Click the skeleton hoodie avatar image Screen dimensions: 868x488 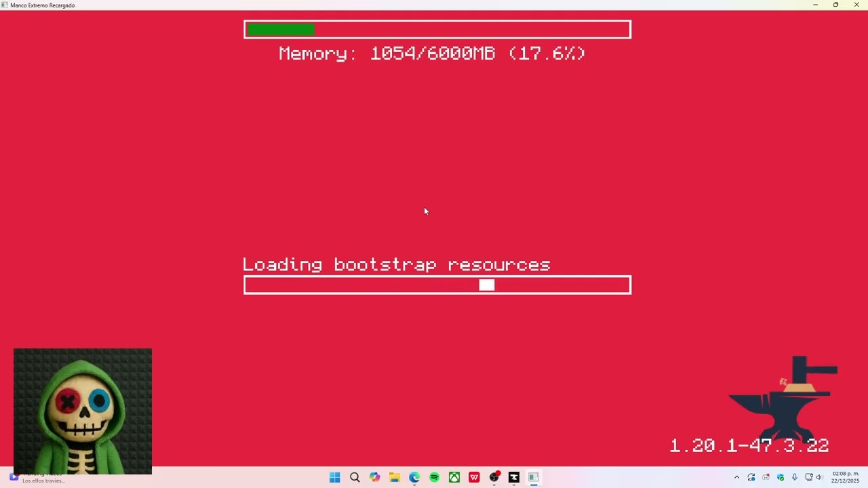tap(83, 411)
